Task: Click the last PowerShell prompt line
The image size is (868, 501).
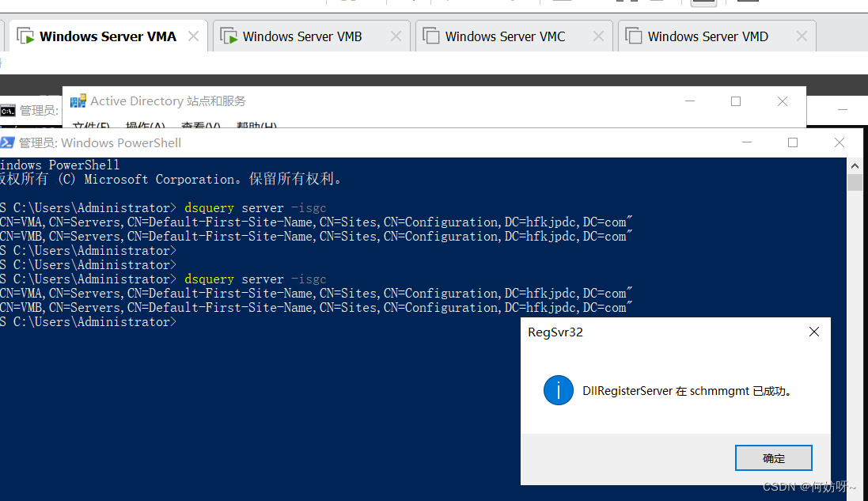Action: [x=89, y=322]
